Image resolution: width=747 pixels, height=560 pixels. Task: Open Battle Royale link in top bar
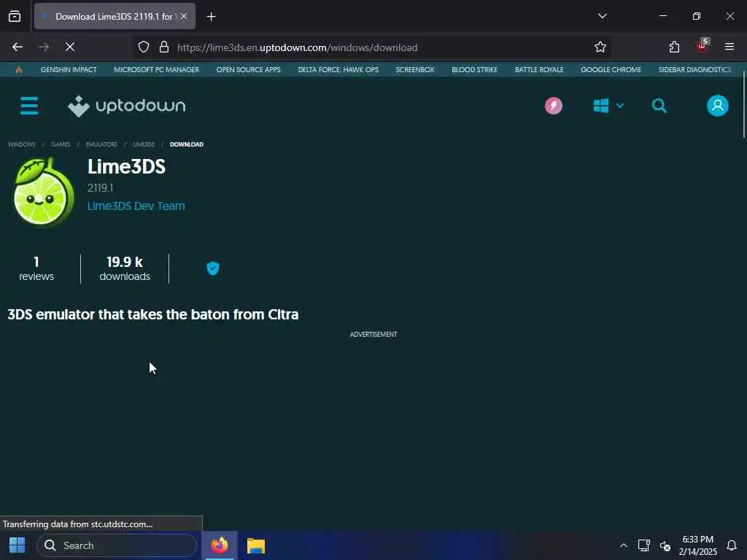click(539, 69)
